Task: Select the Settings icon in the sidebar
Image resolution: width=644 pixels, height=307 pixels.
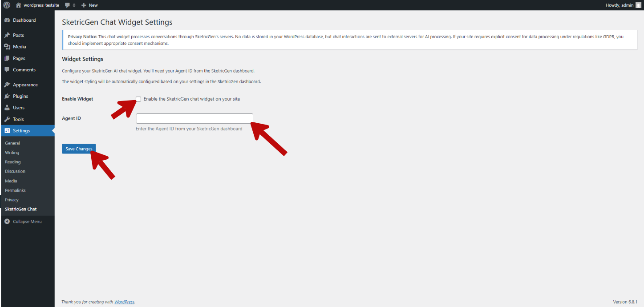Action: (7, 130)
